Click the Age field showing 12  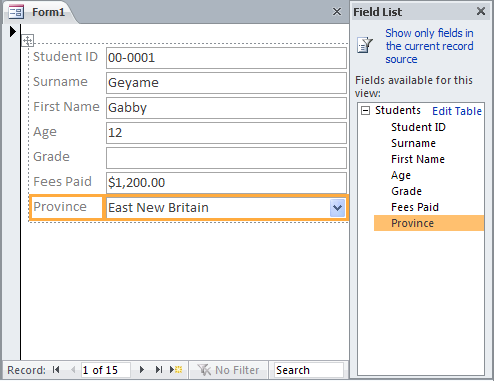226,133
